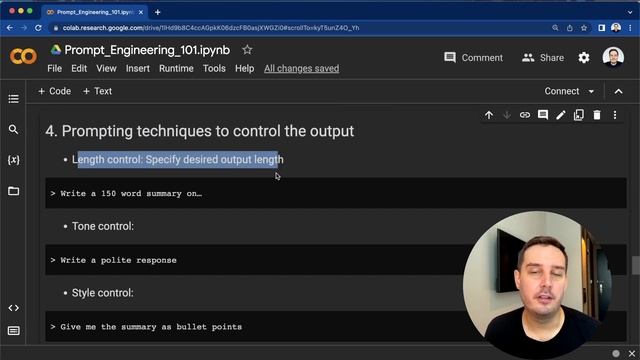Add a new Code cell
Viewport: 640px width, 360px height.
click(54, 91)
